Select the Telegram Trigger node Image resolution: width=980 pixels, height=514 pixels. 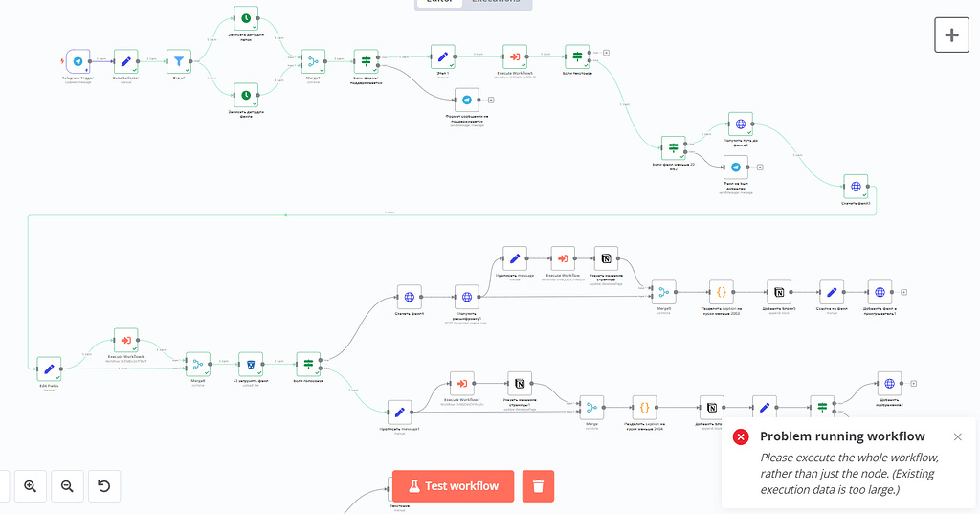78,61
